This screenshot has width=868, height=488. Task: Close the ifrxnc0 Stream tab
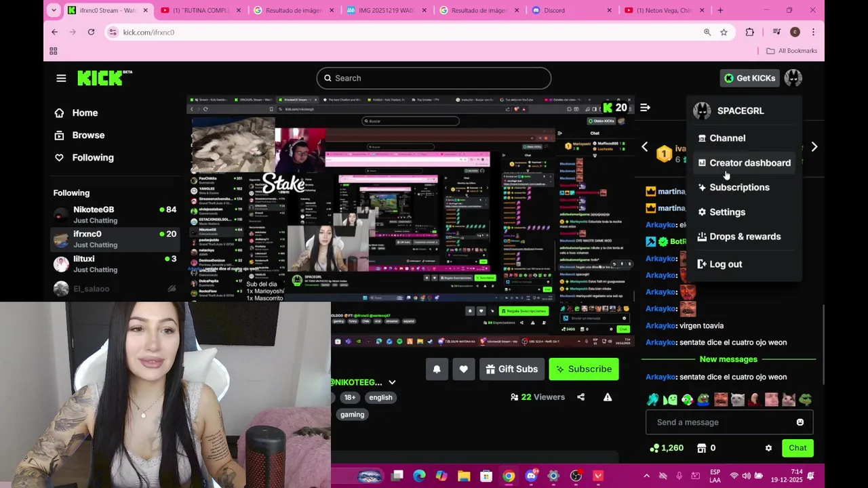click(x=145, y=10)
